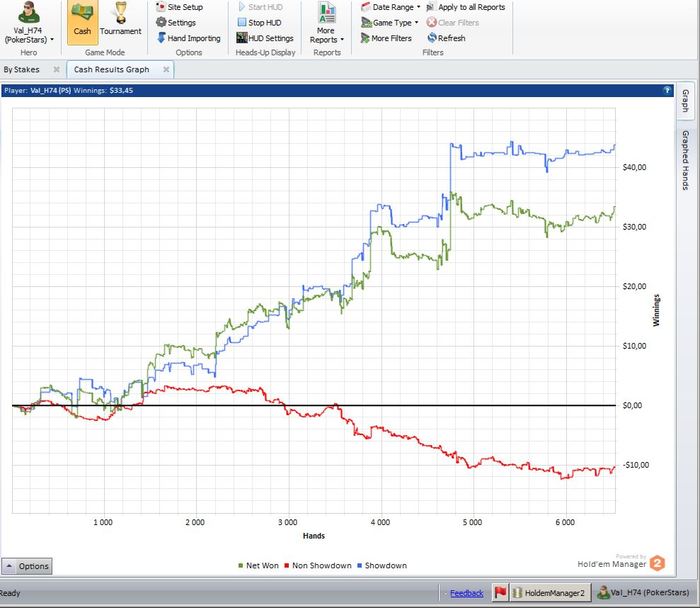Viewport: 700px width, 608px height.
Task: Toggle the Non Showdown legend entry
Action: coord(318,566)
